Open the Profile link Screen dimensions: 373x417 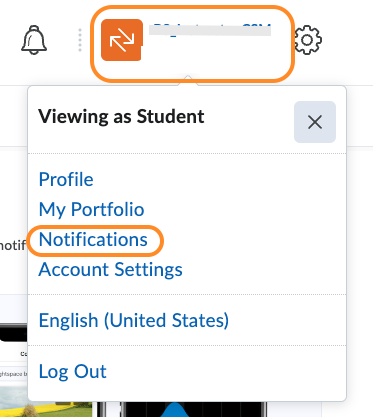point(66,179)
